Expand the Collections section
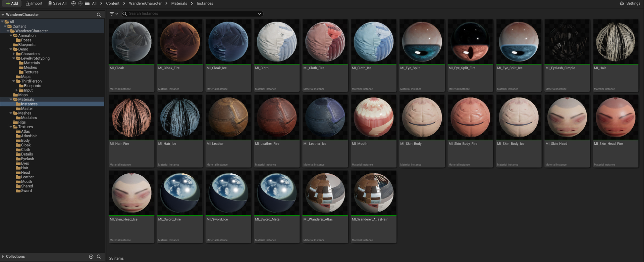 3,257
